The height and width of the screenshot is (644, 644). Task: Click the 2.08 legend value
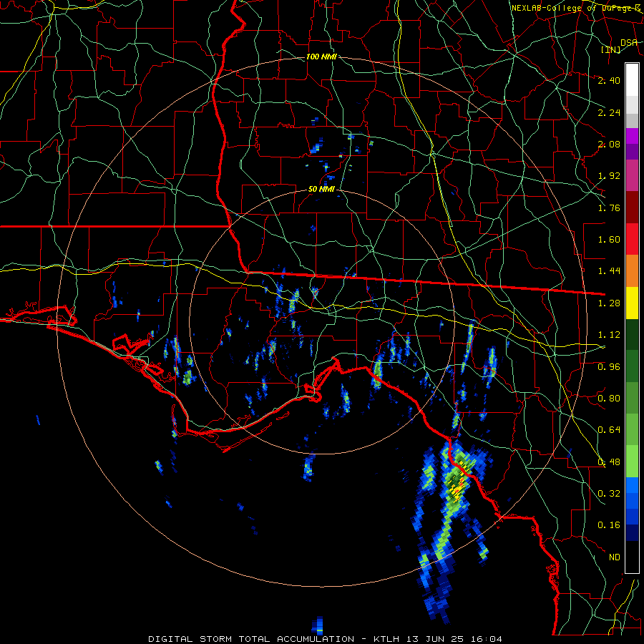point(609,144)
